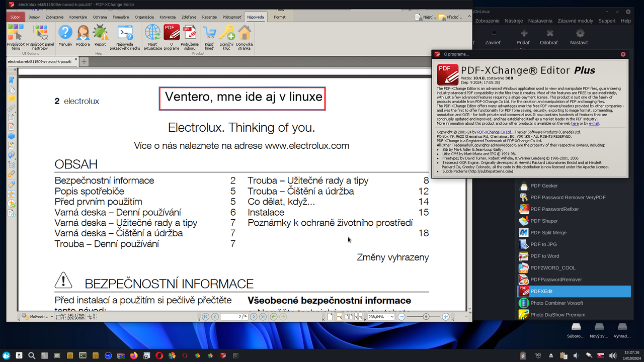This screenshot has height=362, width=644.
Task: Select PDF Shaper in list
Action: coord(574,221)
